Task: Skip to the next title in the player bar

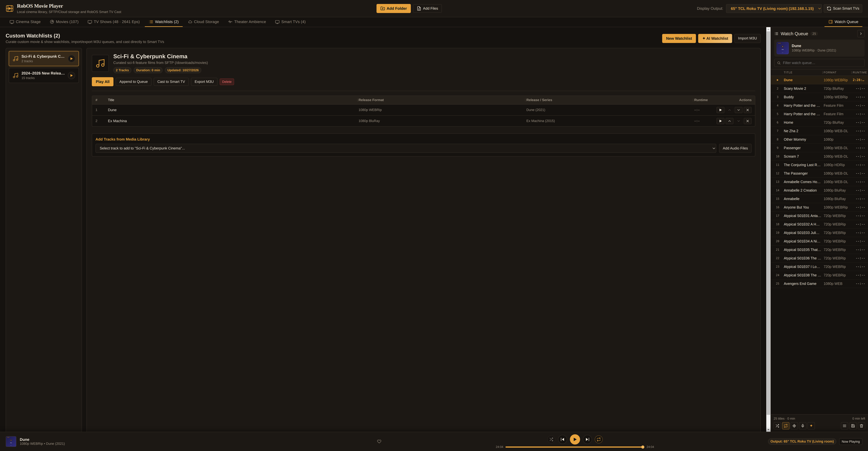Action: click(587, 439)
